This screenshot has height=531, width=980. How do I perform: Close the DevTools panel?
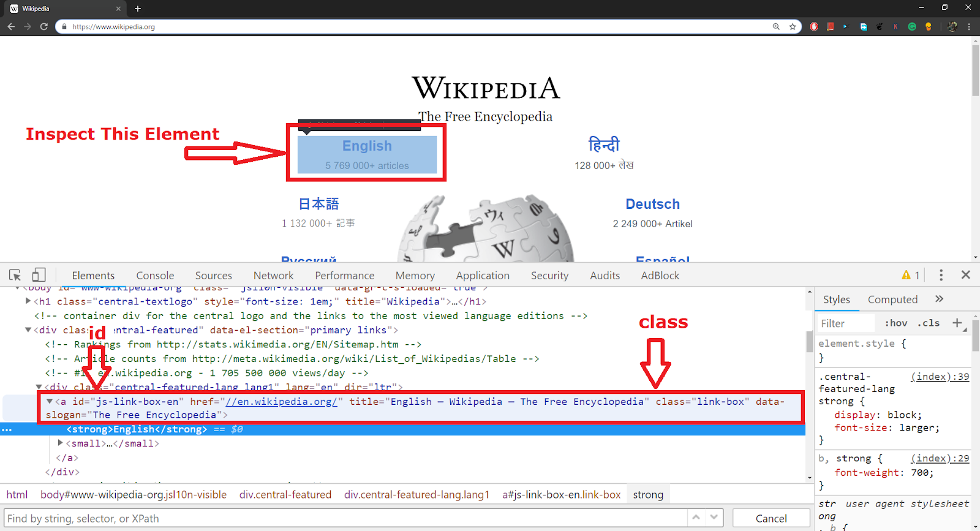pos(966,275)
